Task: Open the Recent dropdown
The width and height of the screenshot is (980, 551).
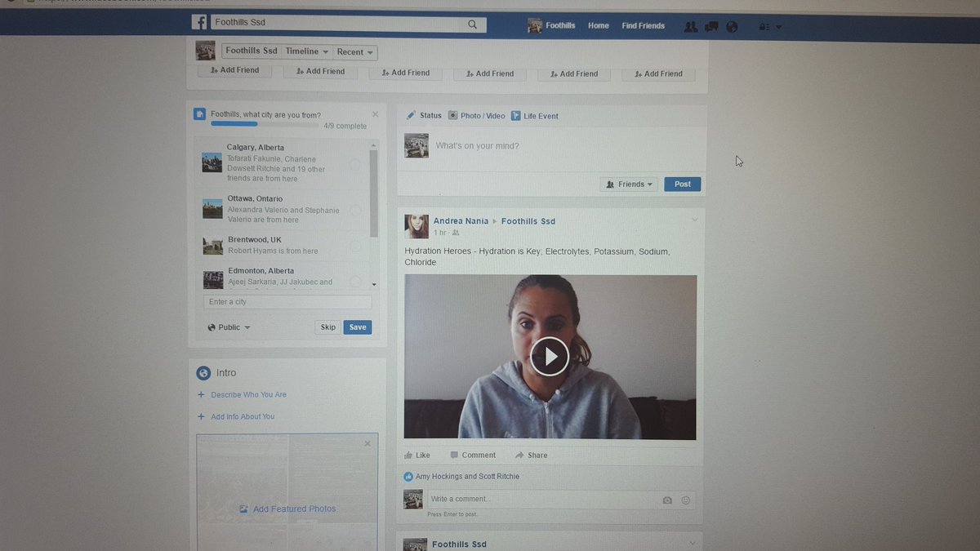Action: pos(354,52)
